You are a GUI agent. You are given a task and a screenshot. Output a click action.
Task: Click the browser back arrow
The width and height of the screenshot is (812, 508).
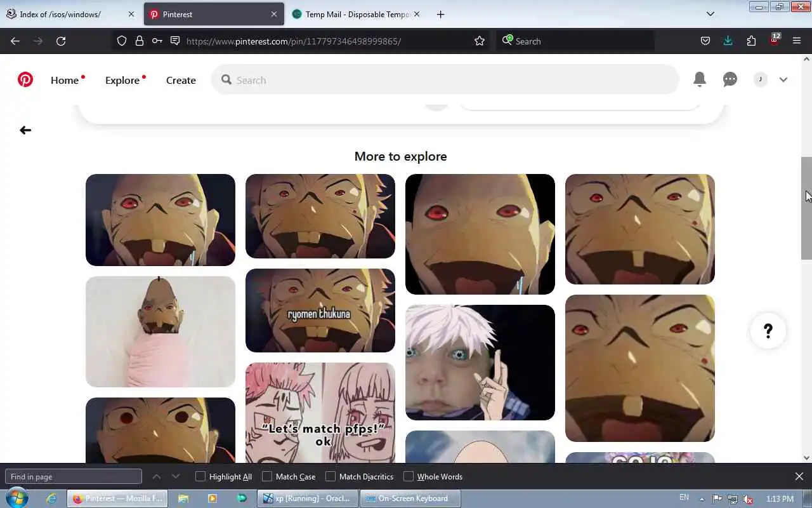[15, 41]
